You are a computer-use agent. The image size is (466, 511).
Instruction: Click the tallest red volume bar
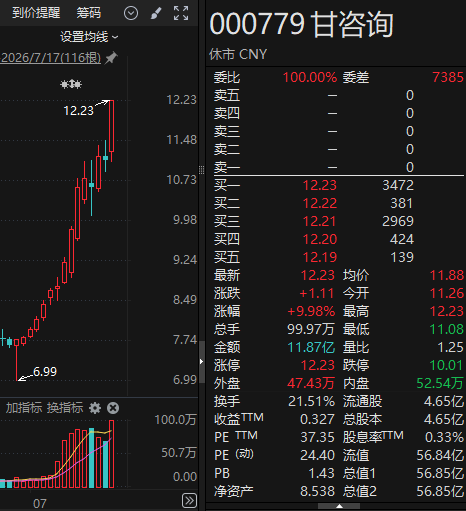[112, 454]
